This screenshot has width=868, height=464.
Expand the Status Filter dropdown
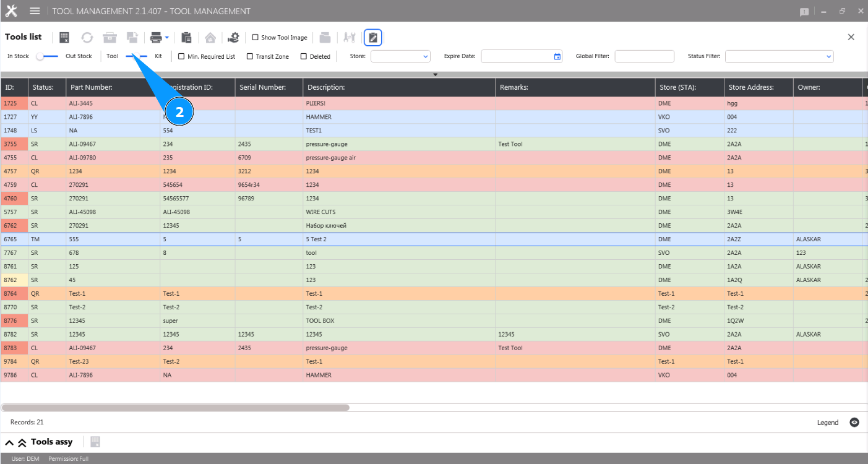click(x=779, y=56)
